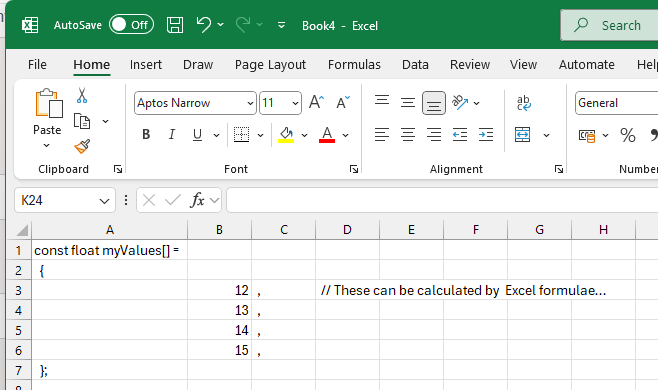Image resolution: width=658 pixels, height=390 pixels.
Task: Open the Page Layout tab
Action: (x=270, y=65)
